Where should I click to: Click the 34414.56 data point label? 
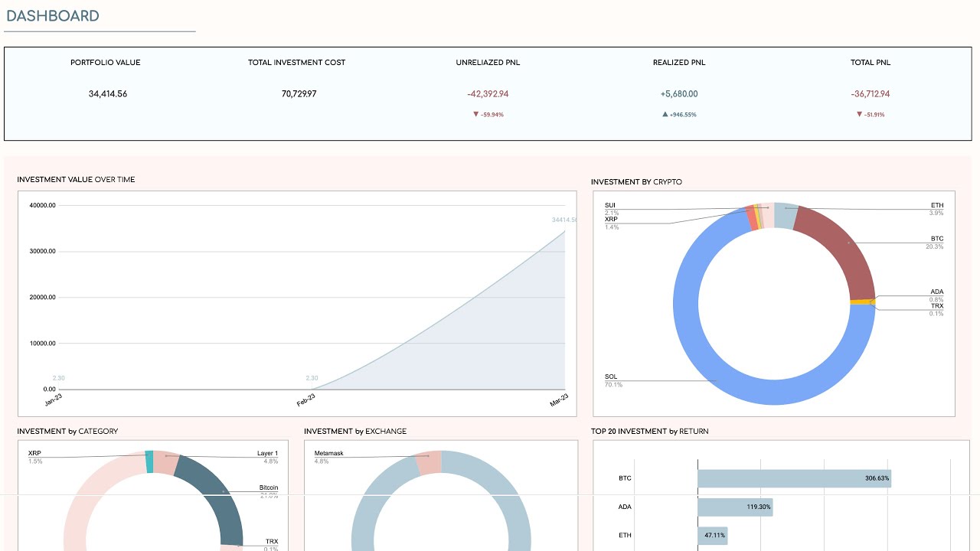pyautogui.click(x=564, y=220)
